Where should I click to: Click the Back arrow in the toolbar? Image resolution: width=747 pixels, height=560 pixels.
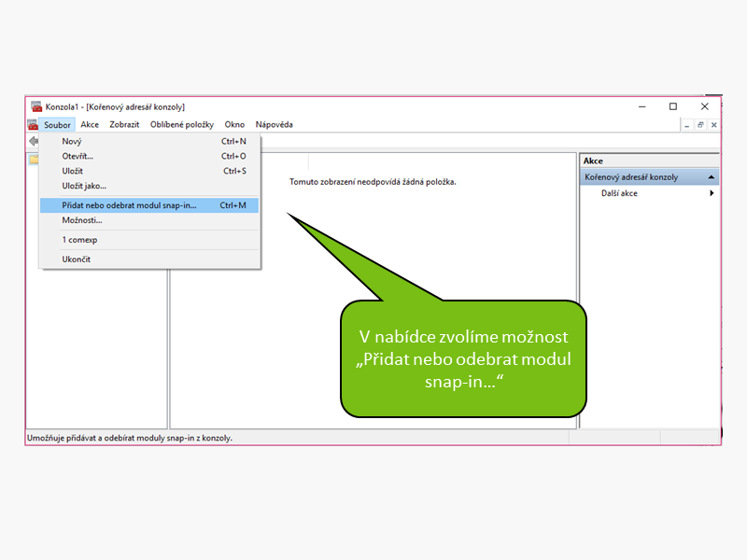click(34, 141)
